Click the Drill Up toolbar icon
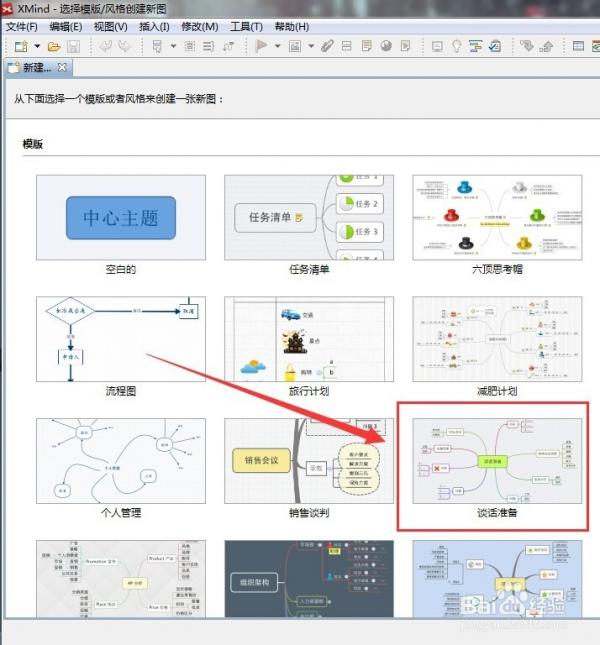The width and height of the screenshot is (600, 645). tap(546, 46)
